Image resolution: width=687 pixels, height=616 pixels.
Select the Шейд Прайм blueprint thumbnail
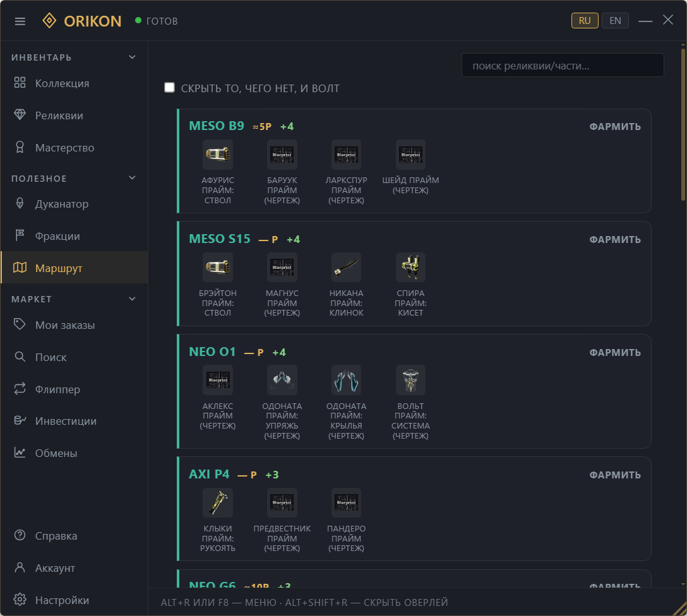click(x=410, y=155)
